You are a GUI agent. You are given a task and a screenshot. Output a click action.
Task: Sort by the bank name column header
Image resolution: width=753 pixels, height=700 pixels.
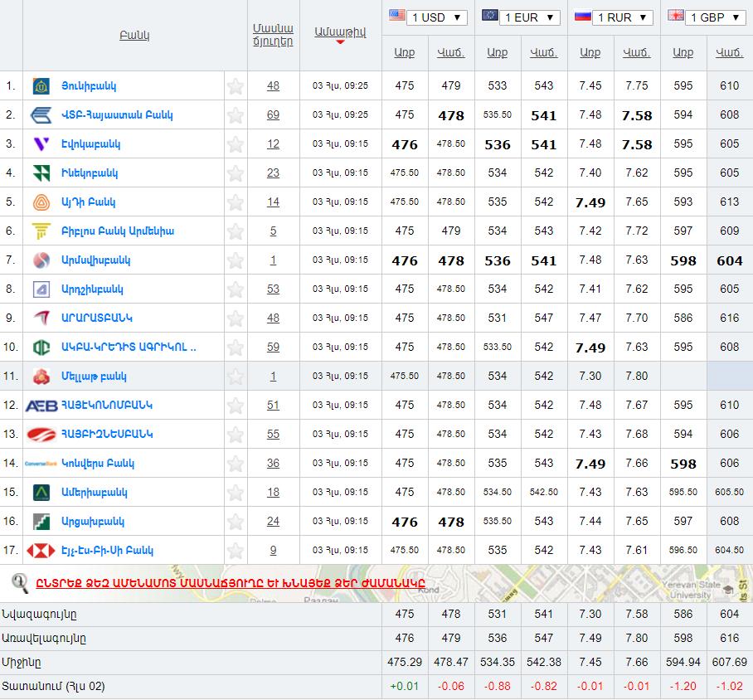point(134,36)
